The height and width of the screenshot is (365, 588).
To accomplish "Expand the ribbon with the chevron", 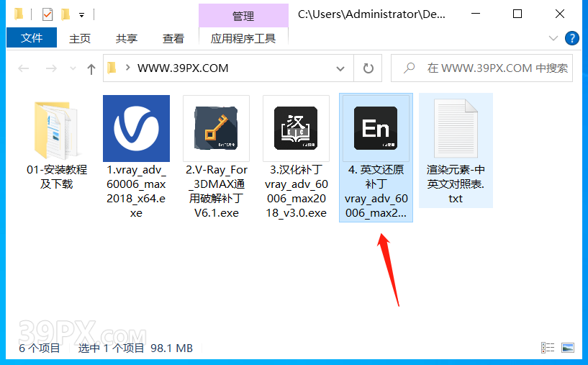I will pyautogui.click(x=553, y=38).
